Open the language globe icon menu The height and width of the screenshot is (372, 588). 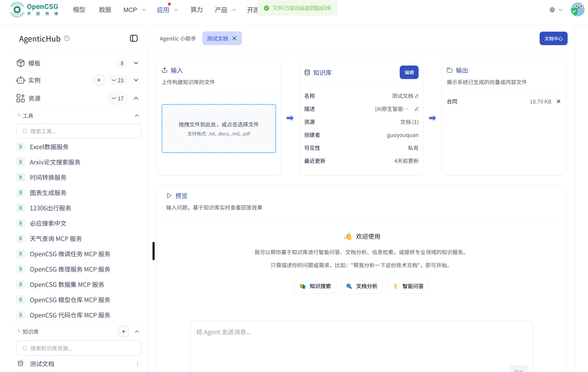(552, 10)
